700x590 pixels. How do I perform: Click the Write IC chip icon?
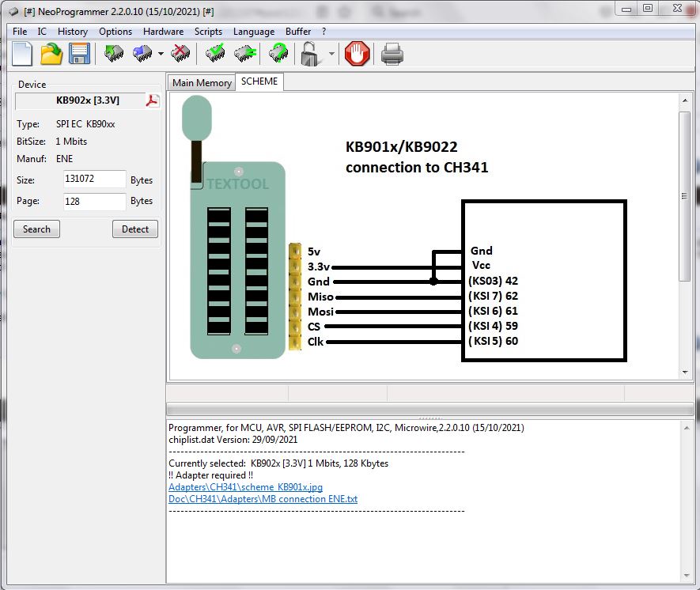tap(143, 54)
